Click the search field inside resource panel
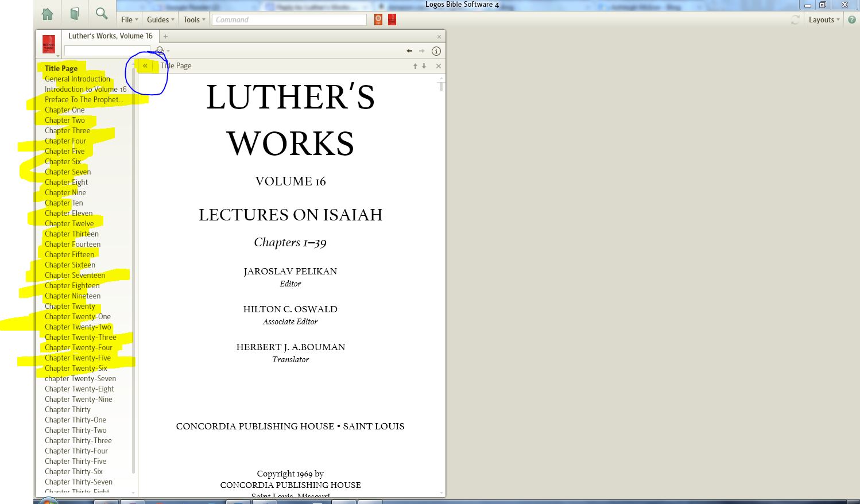Viewport: 860px width, 504px height. pos(107,51)
